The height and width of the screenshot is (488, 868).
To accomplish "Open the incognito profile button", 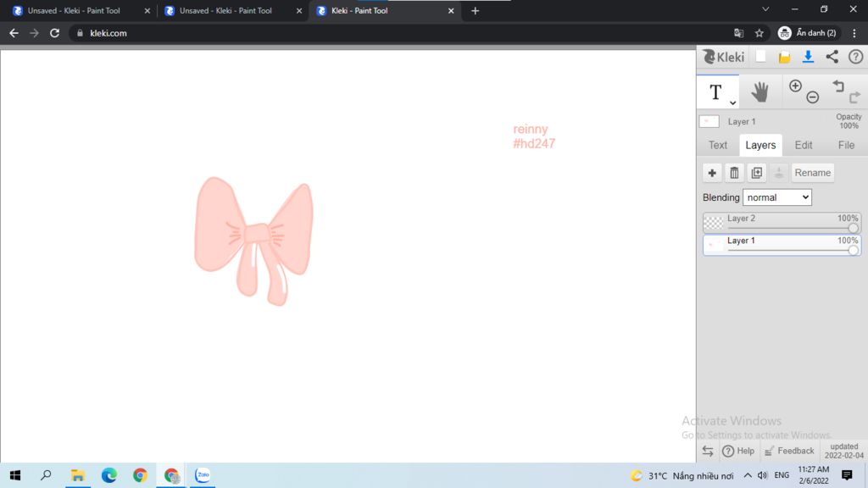I will 808,33.
